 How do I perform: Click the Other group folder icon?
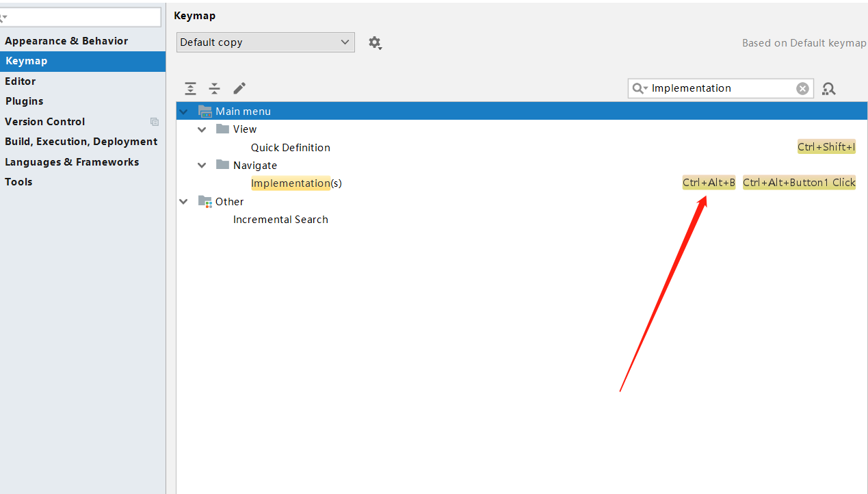205,201
